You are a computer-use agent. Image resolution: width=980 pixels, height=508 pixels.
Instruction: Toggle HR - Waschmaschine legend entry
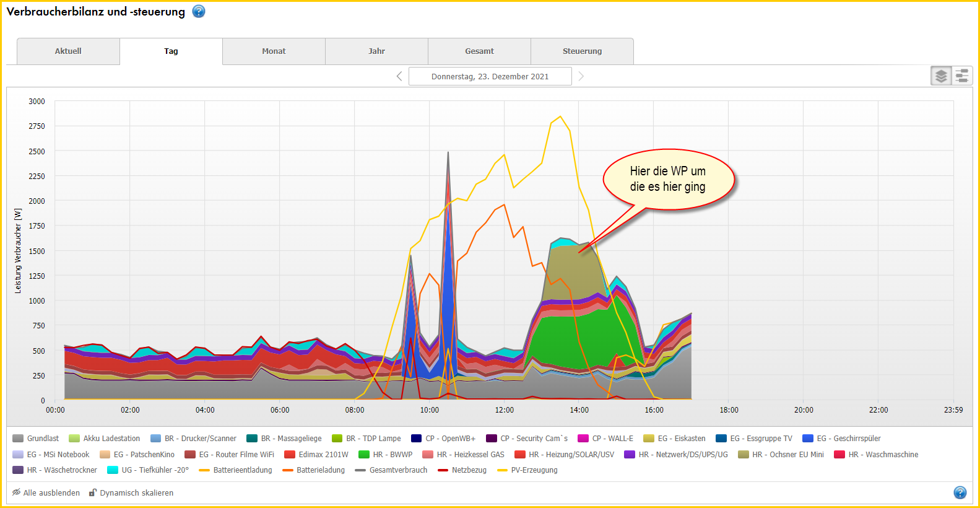[876, 455]
